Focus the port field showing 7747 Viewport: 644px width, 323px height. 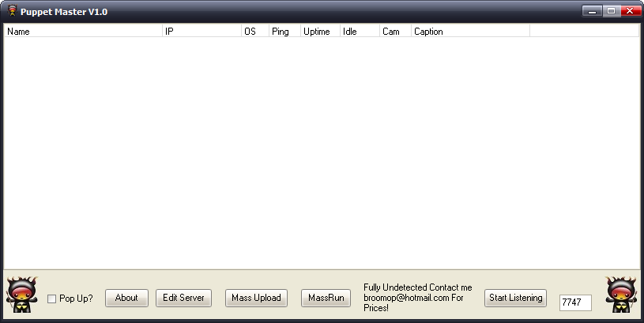click(574, 302)
